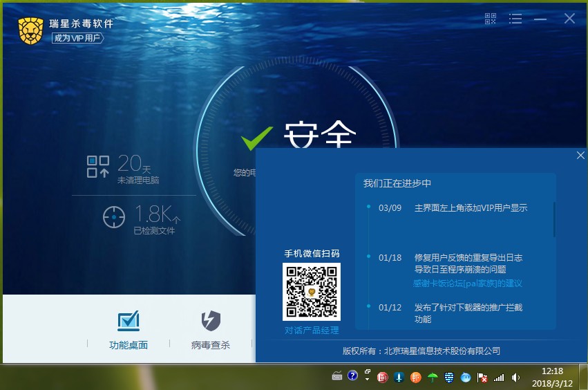
Task: Open the 功能桌面 icon
Action: pos(129,321)
